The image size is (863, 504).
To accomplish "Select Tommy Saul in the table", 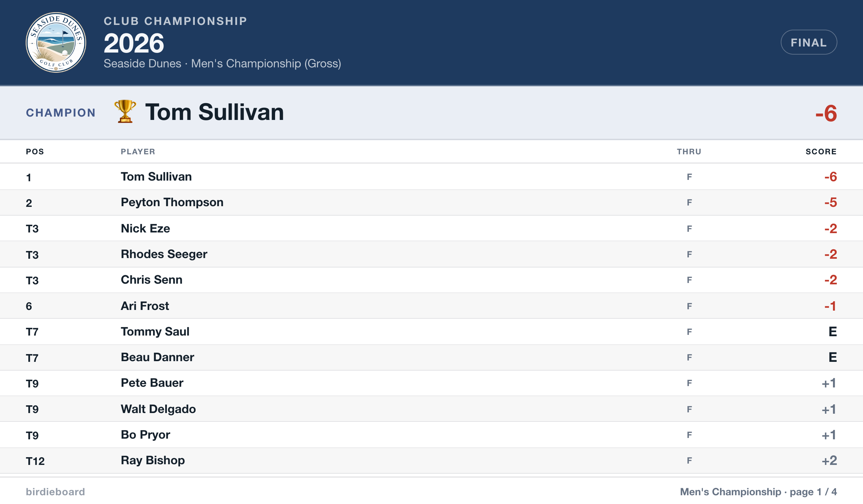I will pos(431,332).
